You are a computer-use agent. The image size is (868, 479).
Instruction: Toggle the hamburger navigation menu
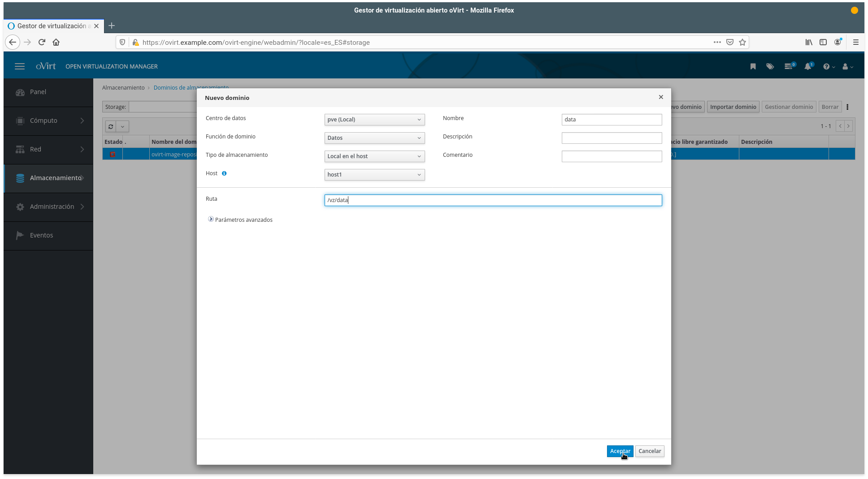click(20, 66)
